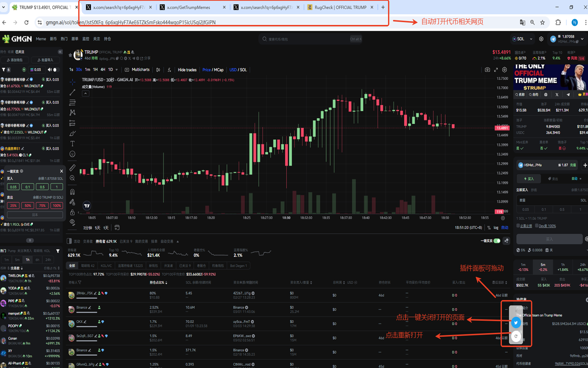Open the indicators fx menu
Image resolution: width=588 pixels, height=368 pixels.
coord(169,70)
